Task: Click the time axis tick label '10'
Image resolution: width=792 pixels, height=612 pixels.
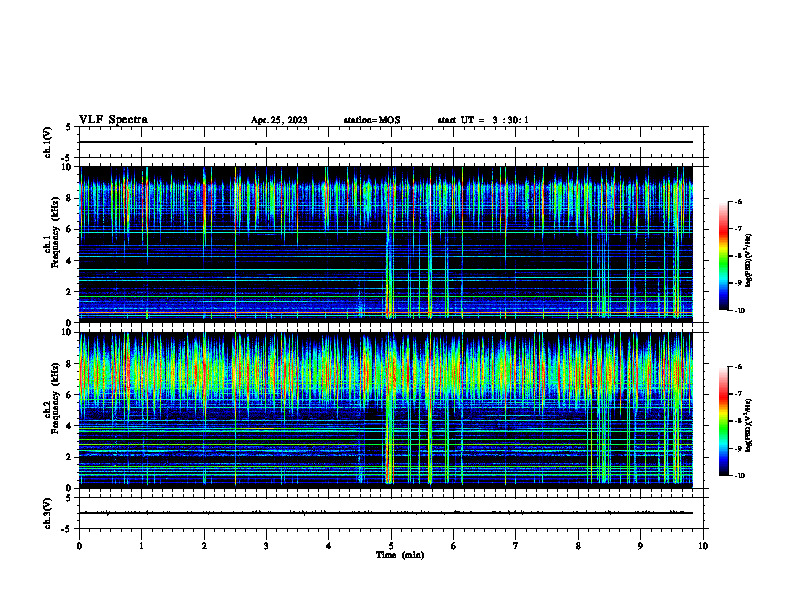Action: point(703,546)
